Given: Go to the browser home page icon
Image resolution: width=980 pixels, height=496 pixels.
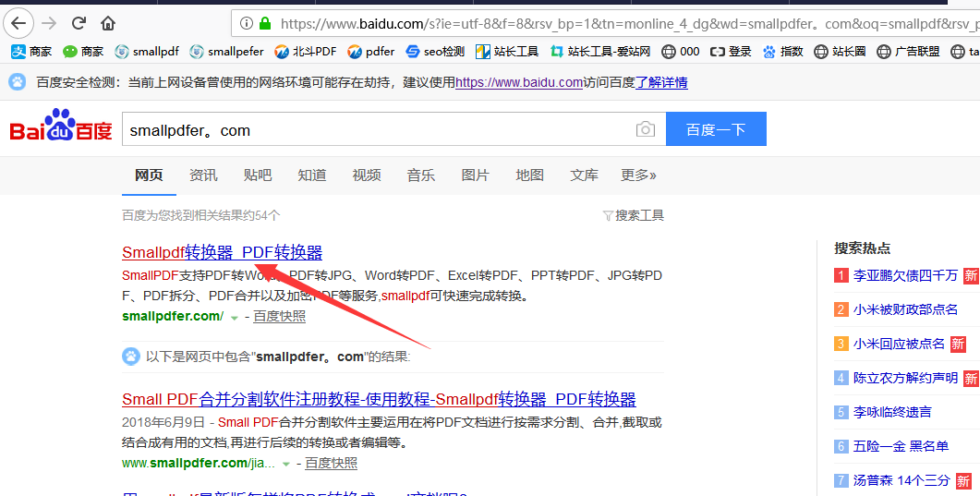Looking at the screenshot, I should [108, 24].
